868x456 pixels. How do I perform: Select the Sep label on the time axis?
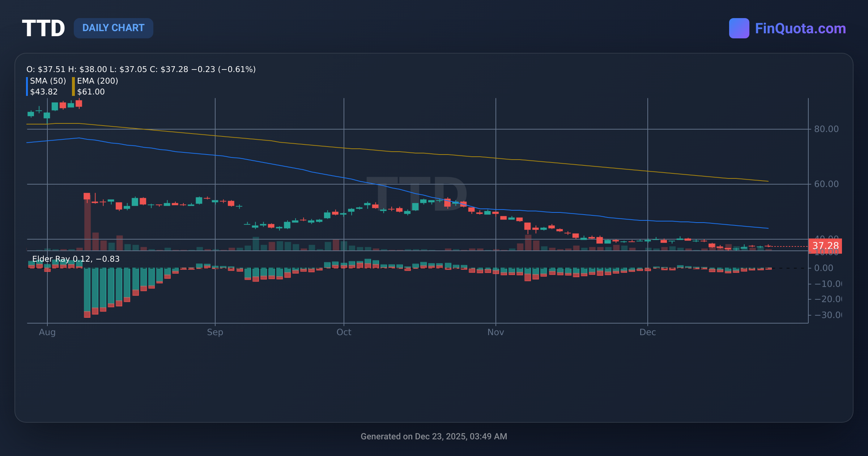[215, 332]
